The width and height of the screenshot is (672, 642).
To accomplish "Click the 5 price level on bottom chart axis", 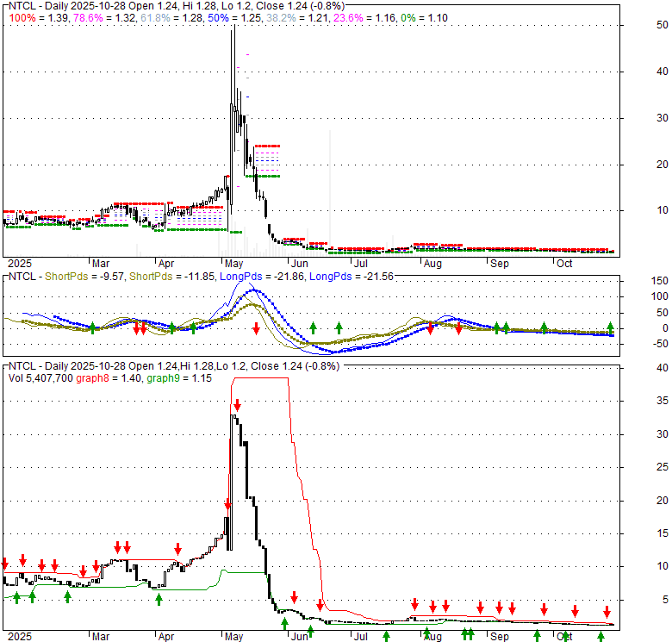I will (665, 600).
